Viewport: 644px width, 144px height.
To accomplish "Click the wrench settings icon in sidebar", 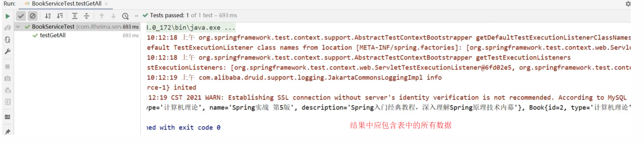I will pyautogui.click(x=7, y=51).
